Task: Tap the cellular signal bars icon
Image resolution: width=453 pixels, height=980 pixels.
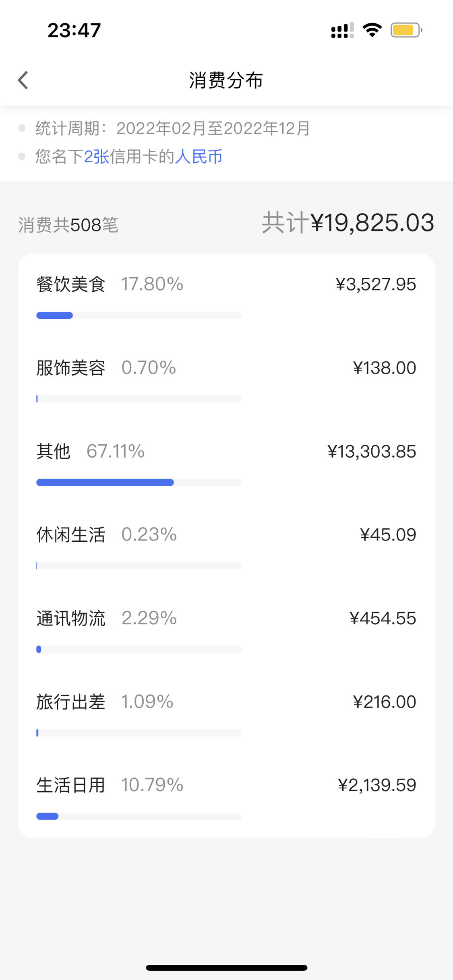Action: 342,30
